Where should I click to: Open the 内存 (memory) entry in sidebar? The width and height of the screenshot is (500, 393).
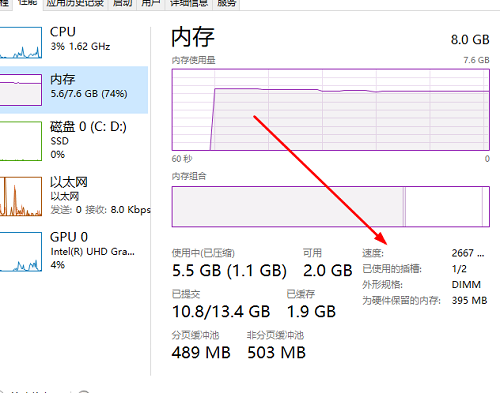pyautogui.click(x=74, y=90)
